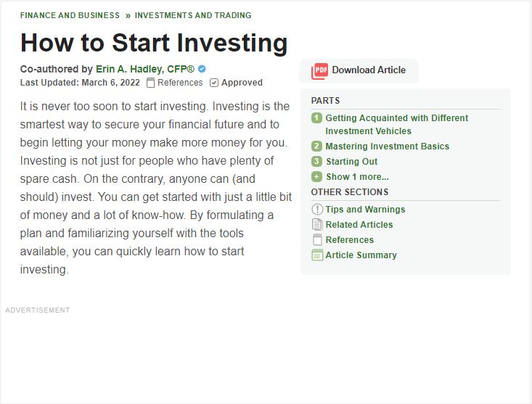Open author Erin A. Hadley, CFP profile
The image size is (532, 404).
click(145, 69)
